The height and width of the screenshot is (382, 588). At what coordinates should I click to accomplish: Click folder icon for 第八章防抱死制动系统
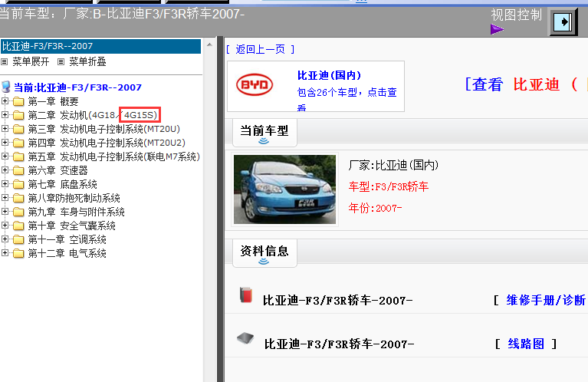coord(18,198)
